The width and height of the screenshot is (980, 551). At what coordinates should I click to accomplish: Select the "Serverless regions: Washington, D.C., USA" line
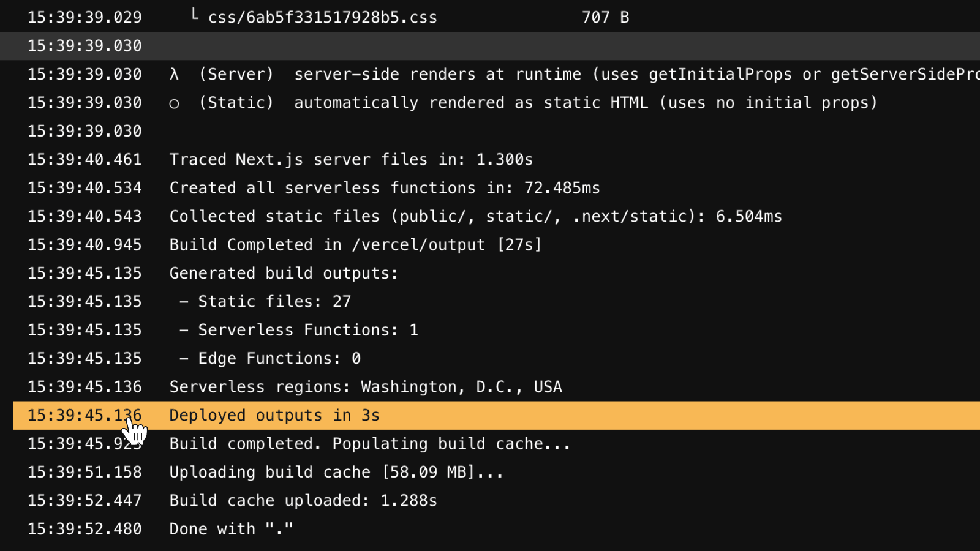[x=366, y=387]
